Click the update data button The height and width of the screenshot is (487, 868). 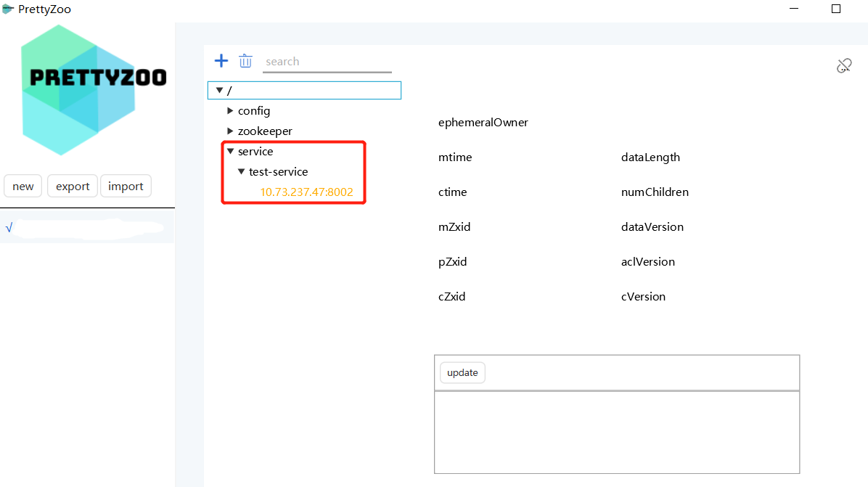coord(462,372)
